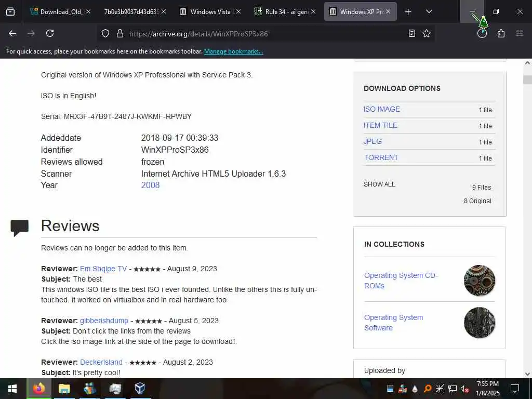Click the Reviews speech bubble icon

tap(19, 228)
